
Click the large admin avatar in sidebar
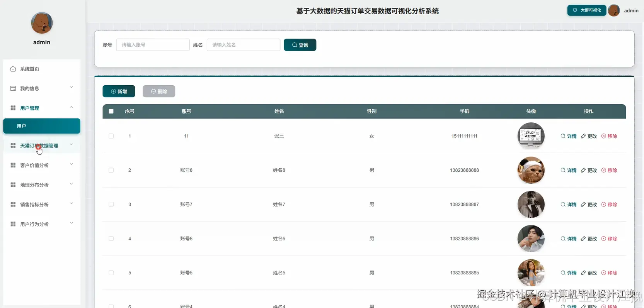(42, 23)
